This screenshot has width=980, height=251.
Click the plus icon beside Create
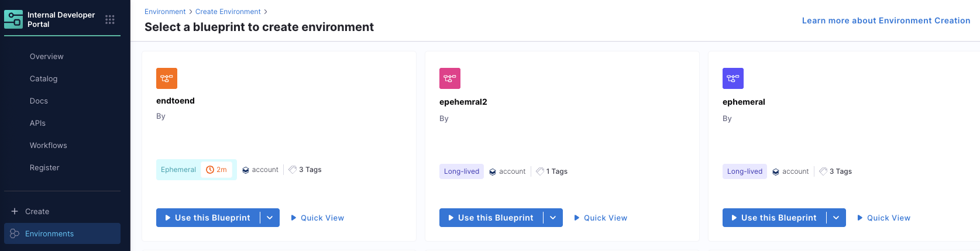point(15,211)
